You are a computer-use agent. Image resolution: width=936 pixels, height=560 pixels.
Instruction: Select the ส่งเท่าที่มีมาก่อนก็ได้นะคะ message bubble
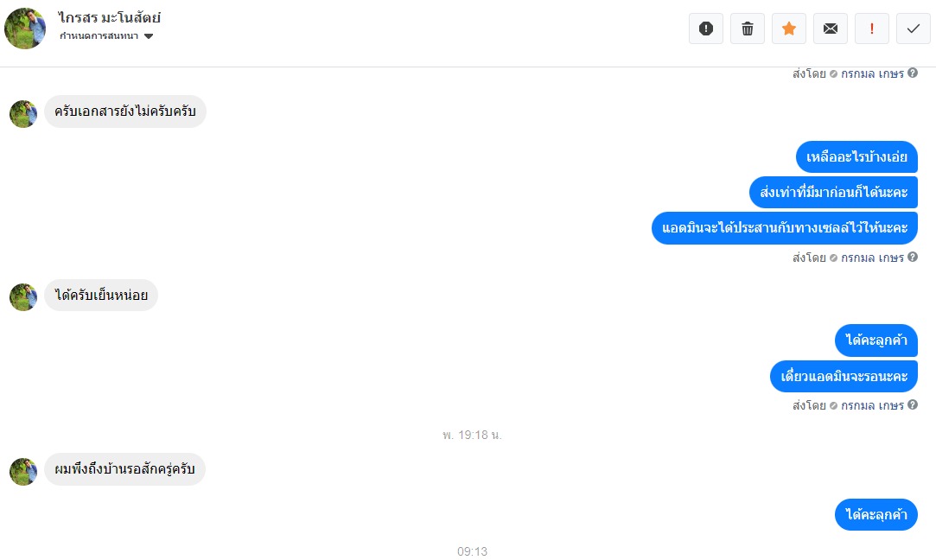833,192
